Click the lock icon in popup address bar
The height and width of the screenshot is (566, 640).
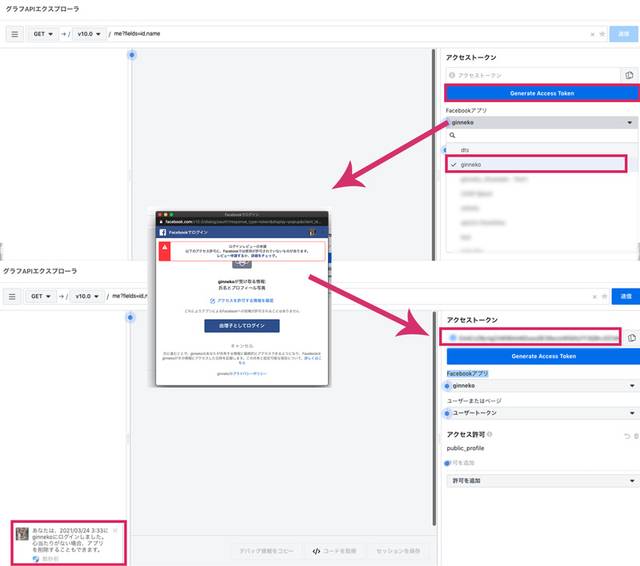[x=161, y=222]
